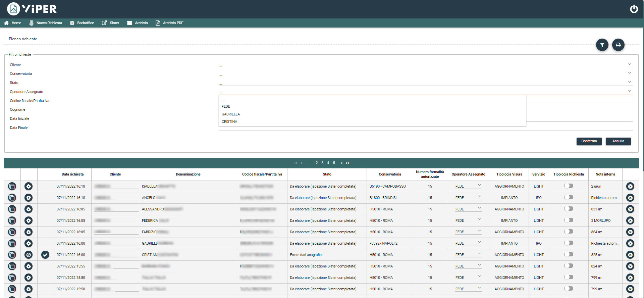Viewport: 644px width, 298px height.
Task: Open Sister menu item
Action: tap(110, 23)
